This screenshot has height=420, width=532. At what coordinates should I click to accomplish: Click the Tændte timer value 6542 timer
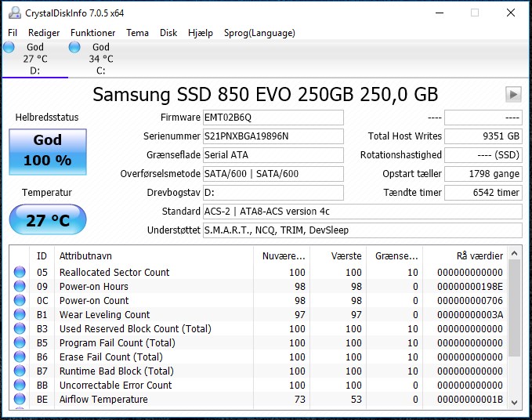[x=483, y=193]
